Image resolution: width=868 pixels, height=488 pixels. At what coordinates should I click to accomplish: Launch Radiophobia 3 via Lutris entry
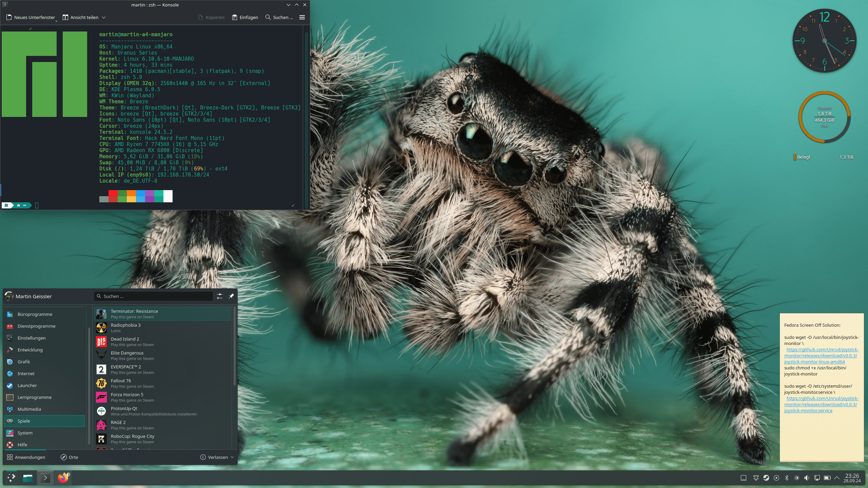[x=162, y=328]
